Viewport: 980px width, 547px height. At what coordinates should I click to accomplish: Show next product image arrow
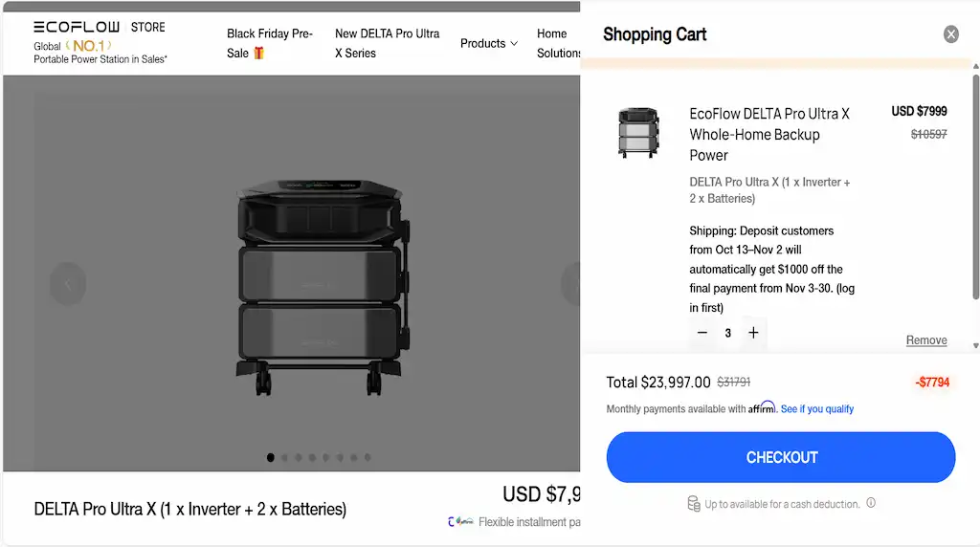(x=571, y=284)
